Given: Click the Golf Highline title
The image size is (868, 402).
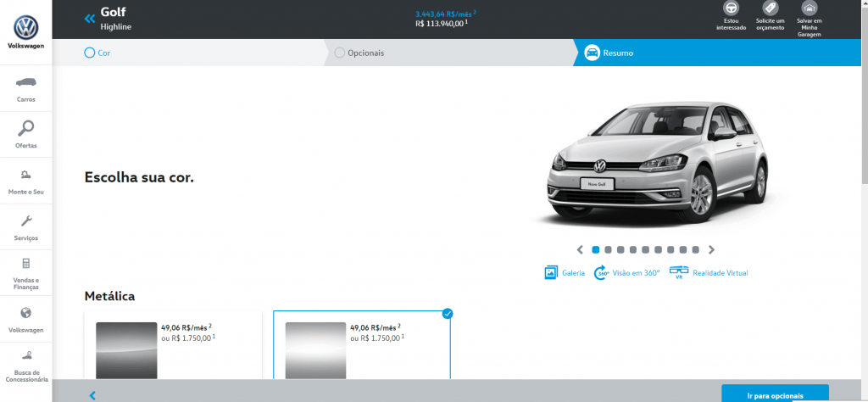Looking at the screenshot, I should point(115,19).
